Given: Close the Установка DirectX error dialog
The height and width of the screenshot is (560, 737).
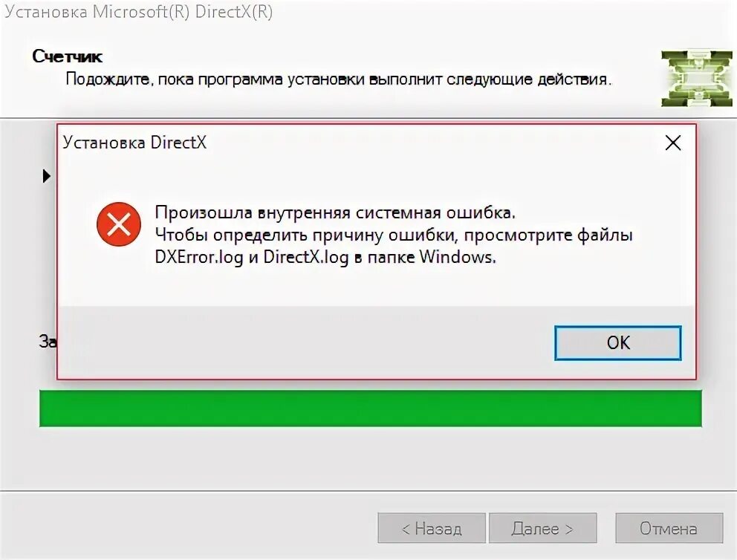Looking at the screenshot, I should [673, 143].
